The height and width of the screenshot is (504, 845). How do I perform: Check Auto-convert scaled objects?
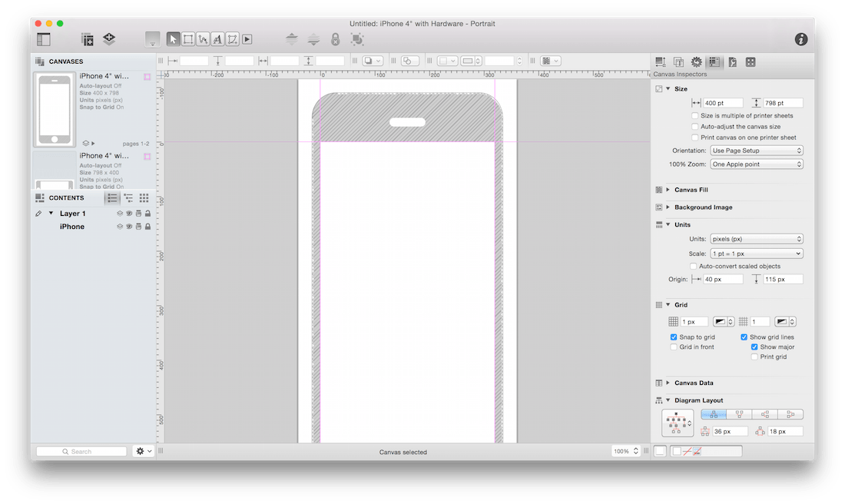[x=693, y=266]
